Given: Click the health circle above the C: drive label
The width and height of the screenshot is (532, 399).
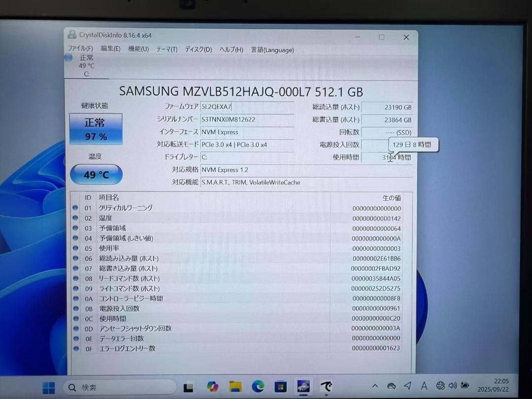Looking at the screenshot, I should 68,58.
